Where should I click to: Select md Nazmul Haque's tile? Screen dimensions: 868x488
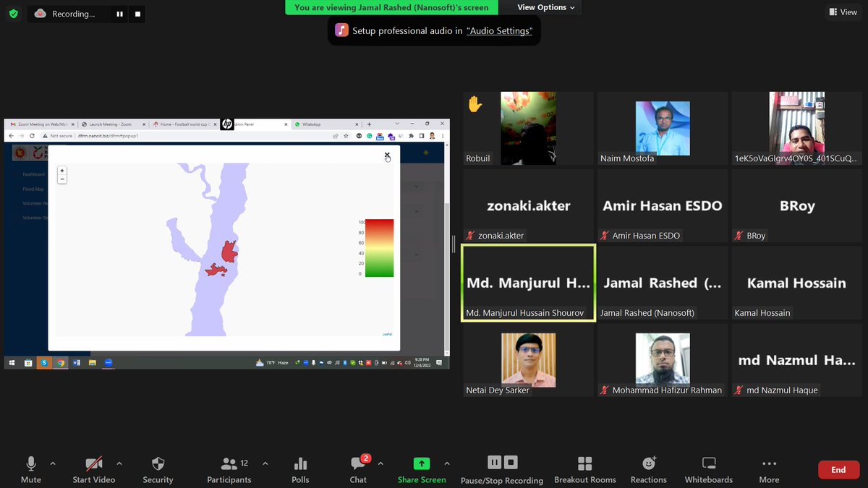click(x=796, y=360)
